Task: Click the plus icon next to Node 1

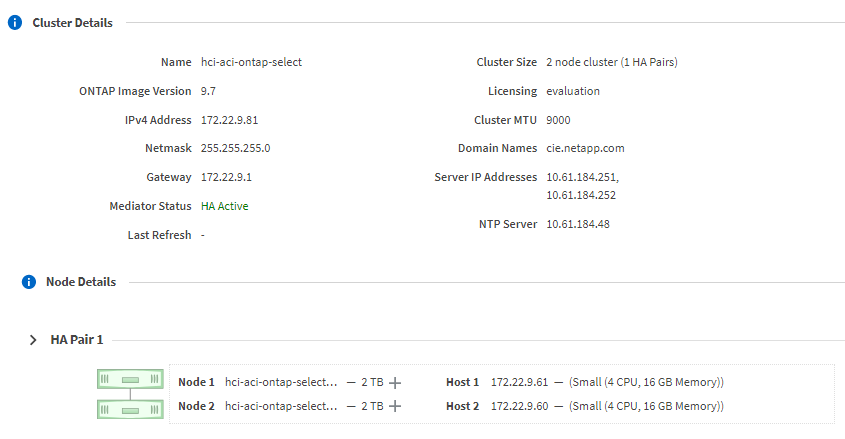Action: tap(395, 382)
